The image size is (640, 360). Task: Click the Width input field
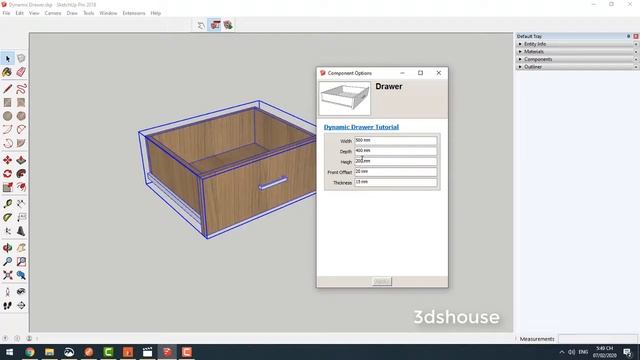coord(396,141)
